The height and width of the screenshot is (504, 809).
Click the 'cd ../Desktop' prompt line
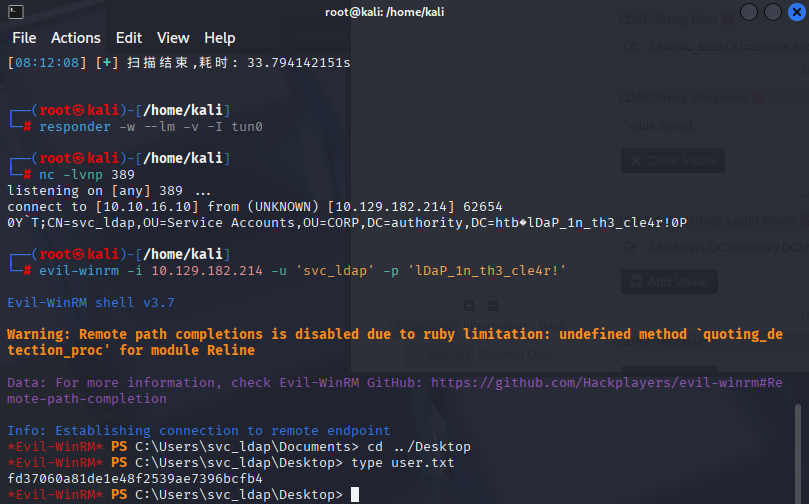point(239,446)
